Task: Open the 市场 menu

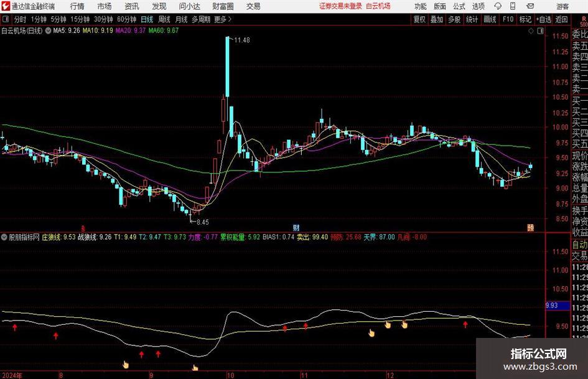Action: tap(105, 6)
